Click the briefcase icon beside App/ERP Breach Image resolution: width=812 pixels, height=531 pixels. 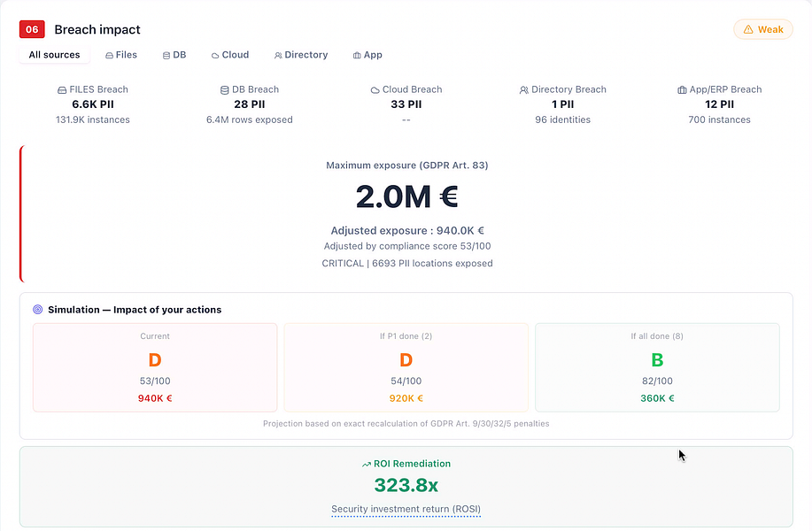[682, 90]
